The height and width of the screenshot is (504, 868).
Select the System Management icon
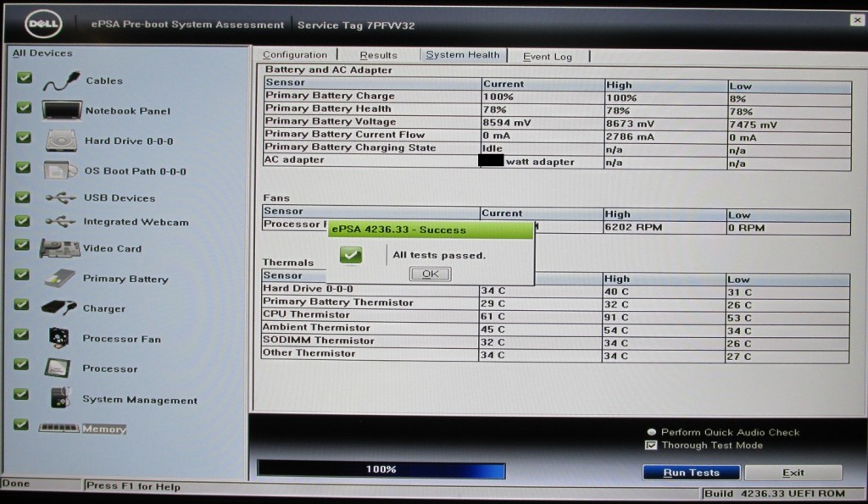point(60,398)
